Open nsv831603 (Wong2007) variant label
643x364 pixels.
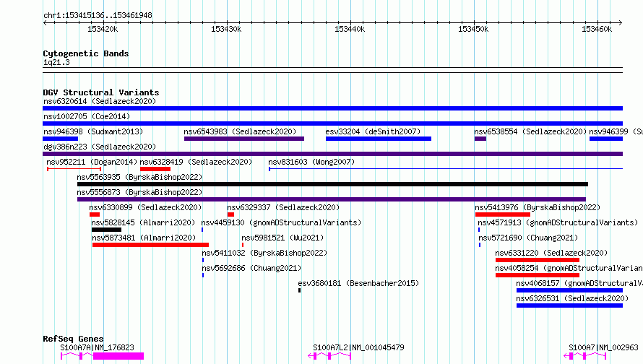311,162
